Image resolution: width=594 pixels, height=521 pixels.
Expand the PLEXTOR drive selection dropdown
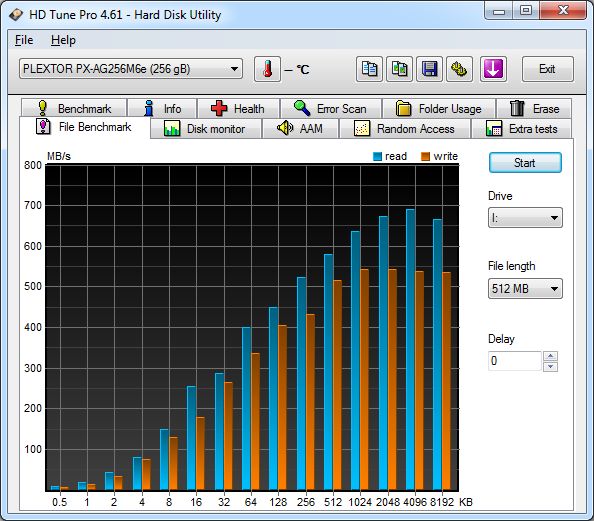click(131, 69)
